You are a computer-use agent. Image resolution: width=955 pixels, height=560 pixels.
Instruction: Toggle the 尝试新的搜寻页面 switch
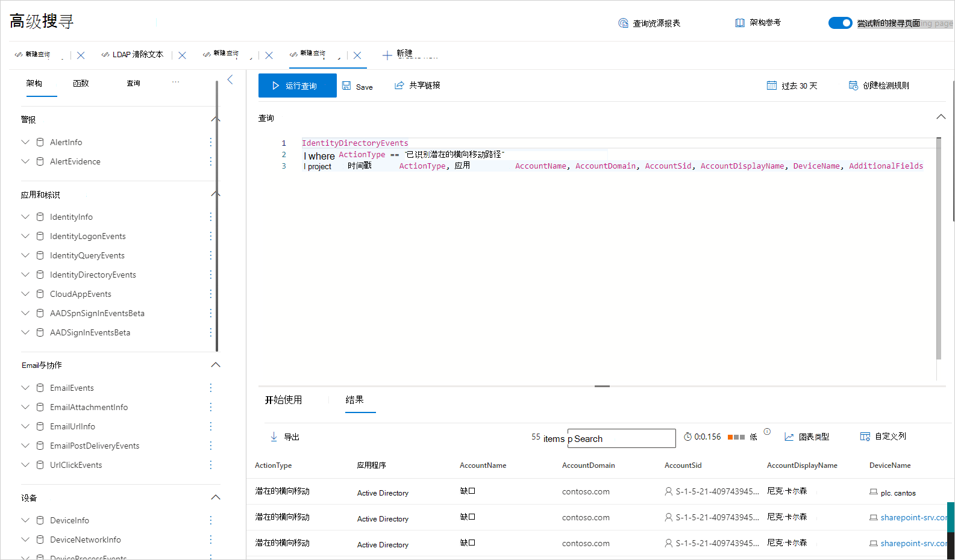click(x=840, y=23)
